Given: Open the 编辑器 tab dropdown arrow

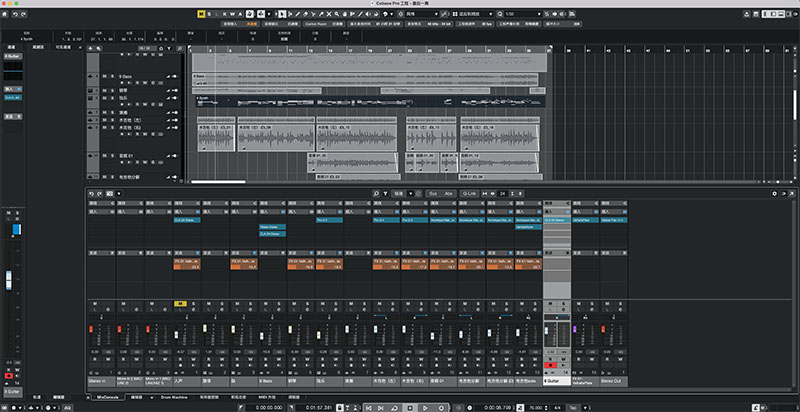Looking at the screenshot, I should (x=152, y=397).
